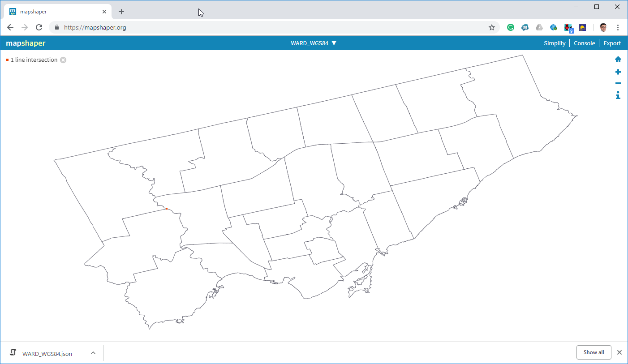The image size is (628, 364).
Task: Close the downloads bar
Action: point(619,352)
